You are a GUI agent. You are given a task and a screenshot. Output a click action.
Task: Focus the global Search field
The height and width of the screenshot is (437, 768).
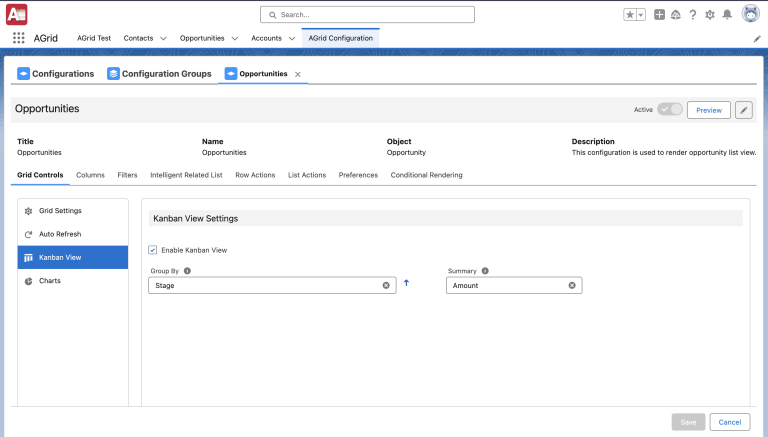click(367, 15)
